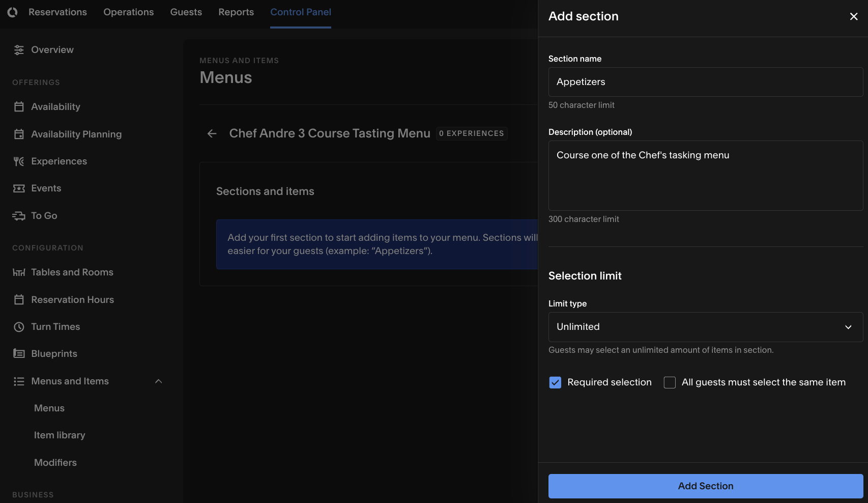Viewport: 868px width, 503px height.
Task: Close the Add section panel
Action: click(x=854, y=16)
